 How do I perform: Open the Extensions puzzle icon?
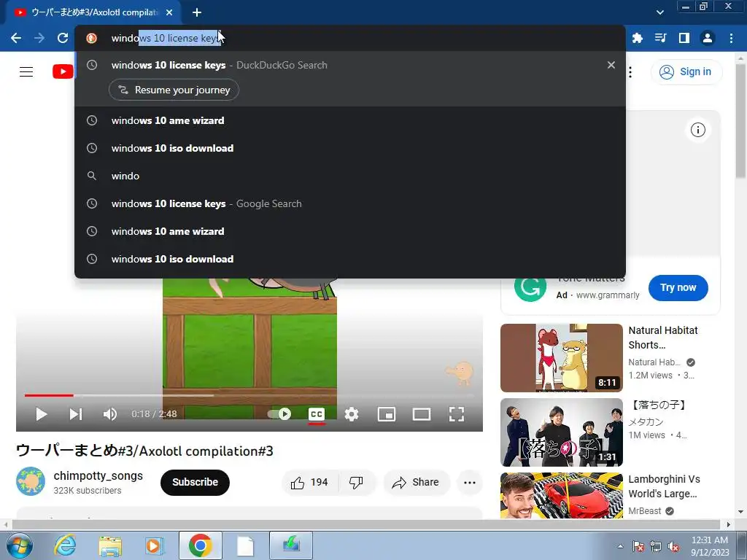point(637,38)
